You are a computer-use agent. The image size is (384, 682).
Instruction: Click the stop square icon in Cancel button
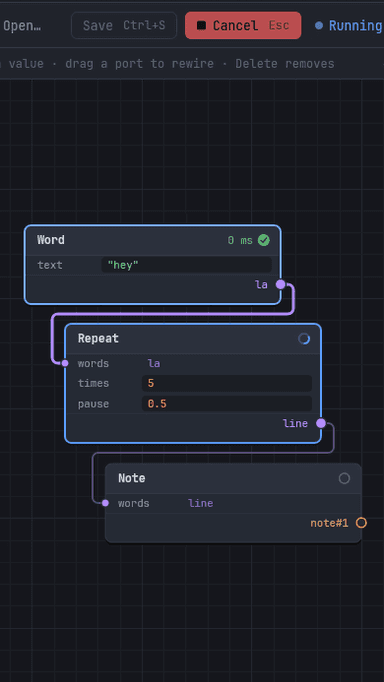pos(201,25)
